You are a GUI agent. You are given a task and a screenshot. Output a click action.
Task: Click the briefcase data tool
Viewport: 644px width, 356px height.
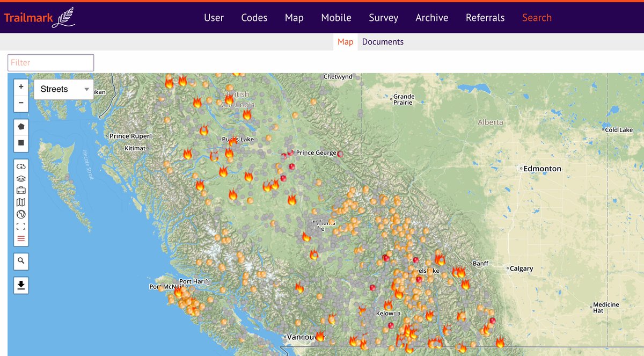(21, 190)
